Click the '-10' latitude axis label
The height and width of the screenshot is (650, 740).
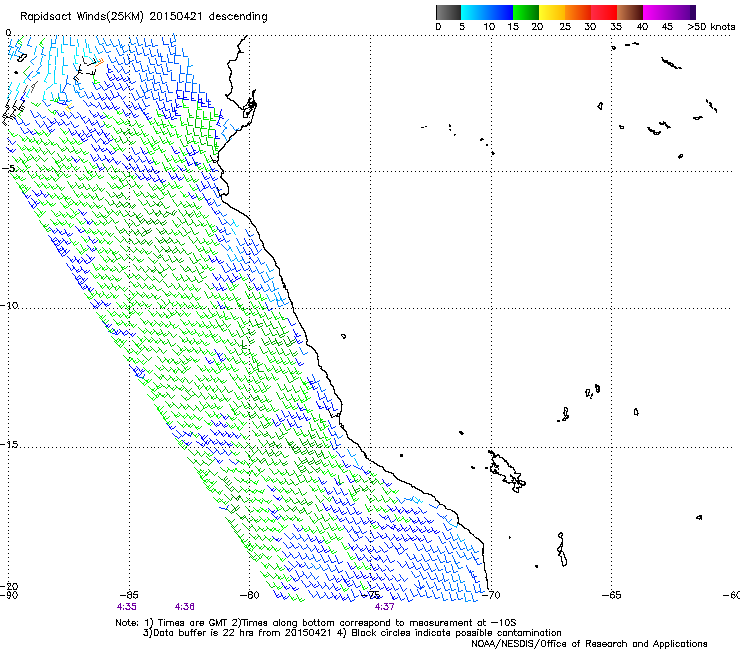(9, 305)
